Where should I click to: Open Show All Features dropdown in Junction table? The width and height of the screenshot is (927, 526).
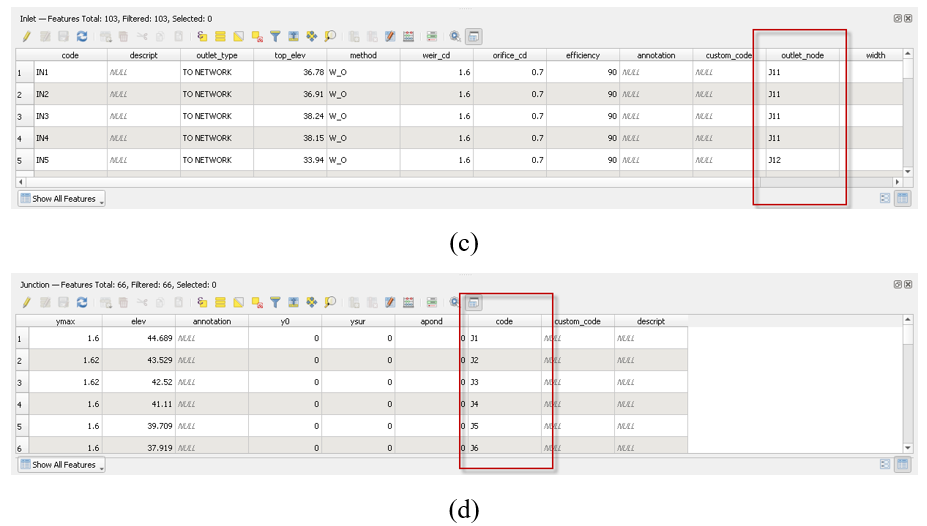61,465
